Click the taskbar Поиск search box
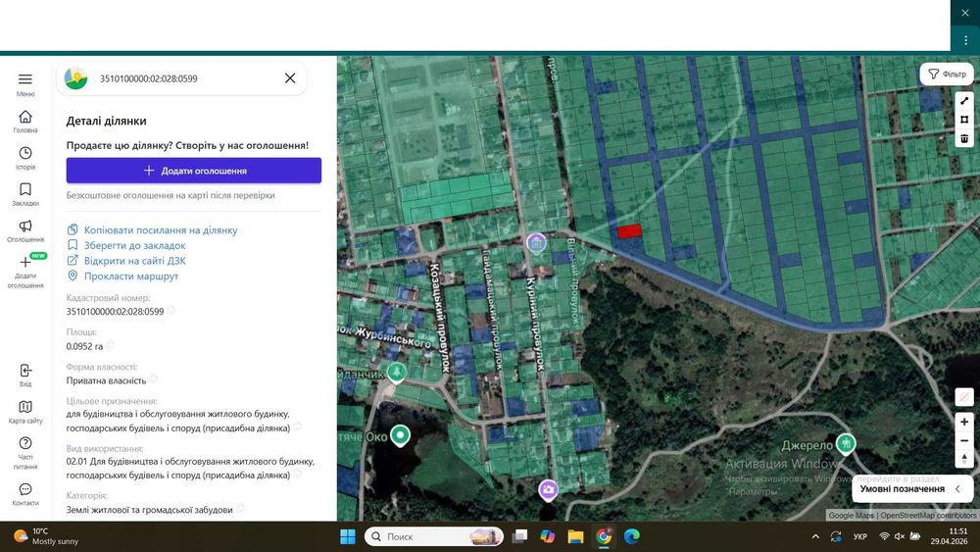The image size is (980, 552). [434, 536]
